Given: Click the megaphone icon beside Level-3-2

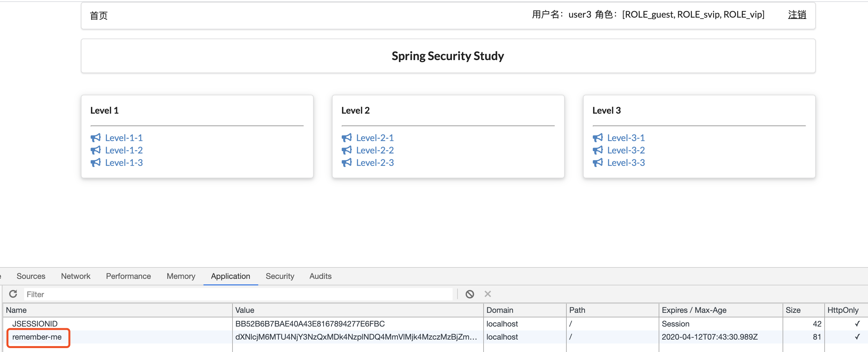Looking at the screenshot, I should pos(597,150).
